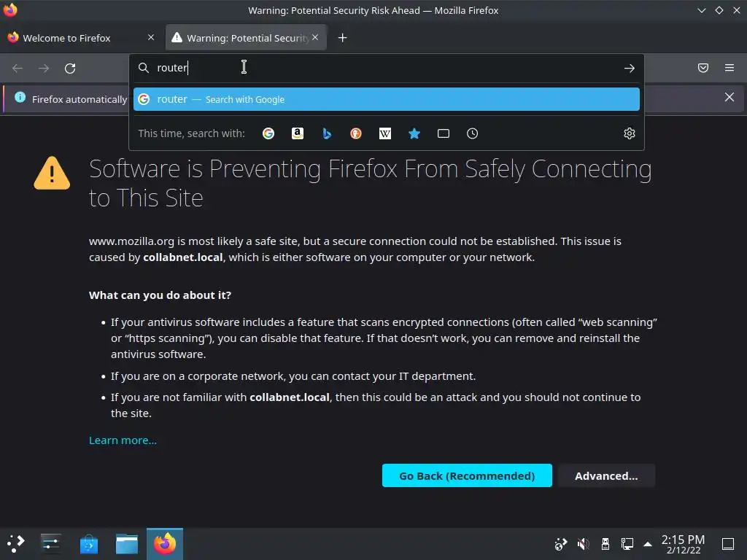
Task: Search this time with Amazon icon
Action: coord(298,133)
